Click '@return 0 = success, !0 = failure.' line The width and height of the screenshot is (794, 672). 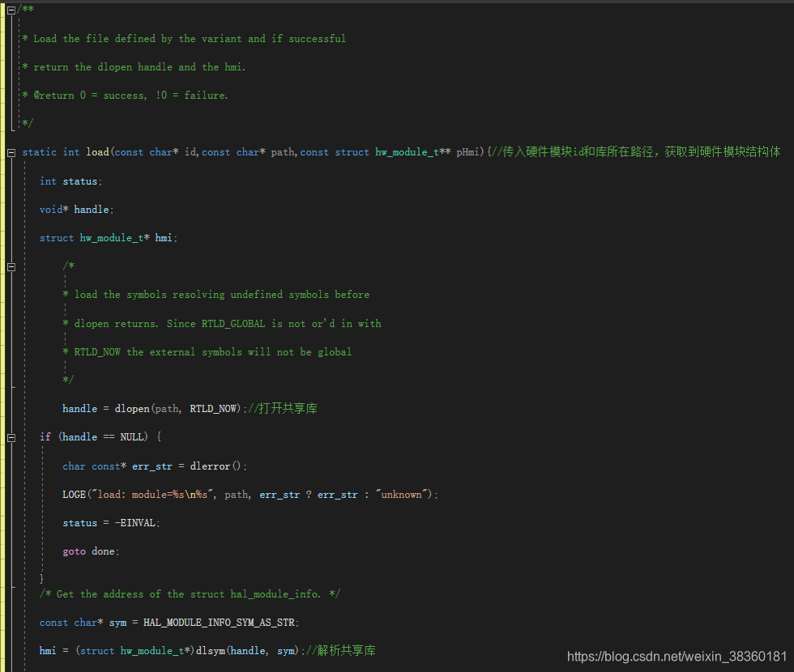tap(126, 96)
